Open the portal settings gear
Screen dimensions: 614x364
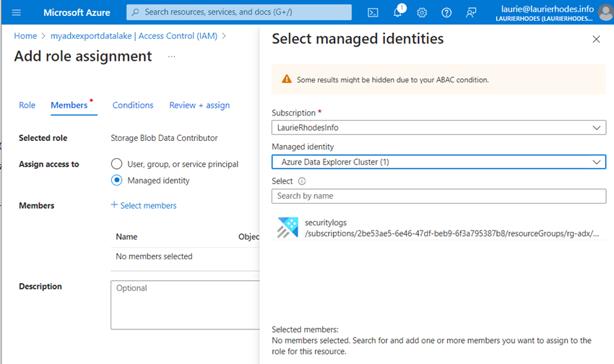[422, 12]
